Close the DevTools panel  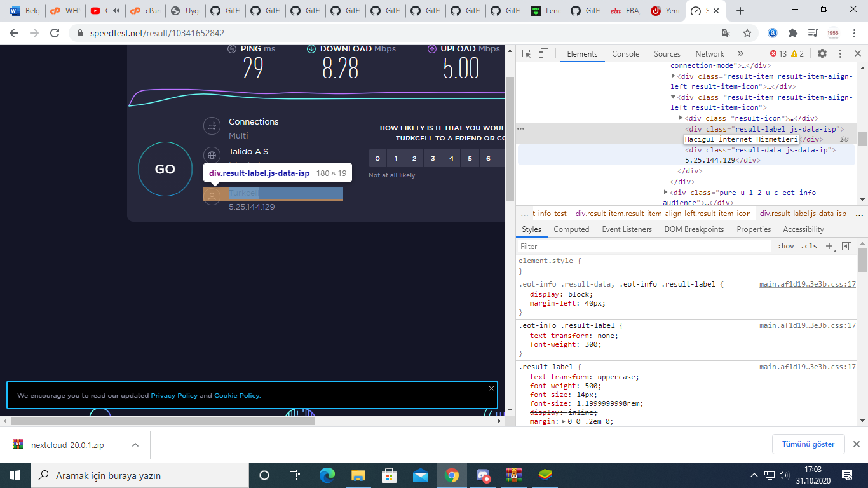point(857,54)
